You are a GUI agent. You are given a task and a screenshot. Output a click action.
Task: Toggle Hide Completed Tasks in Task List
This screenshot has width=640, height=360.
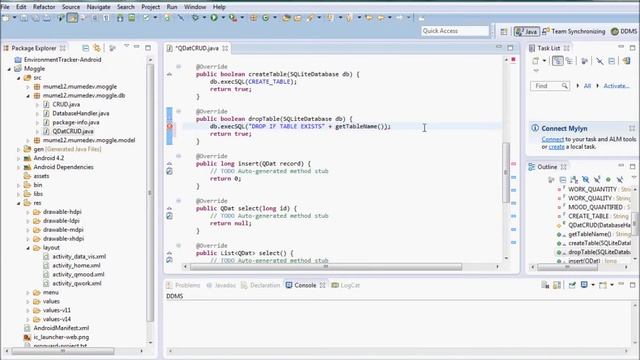coord(600,61)
